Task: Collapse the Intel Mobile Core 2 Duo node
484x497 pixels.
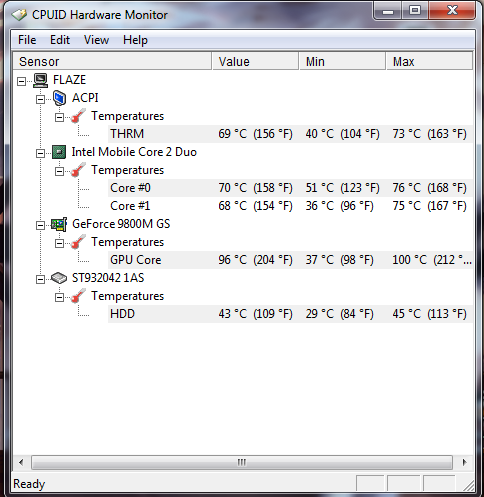Action: [40, 153]
